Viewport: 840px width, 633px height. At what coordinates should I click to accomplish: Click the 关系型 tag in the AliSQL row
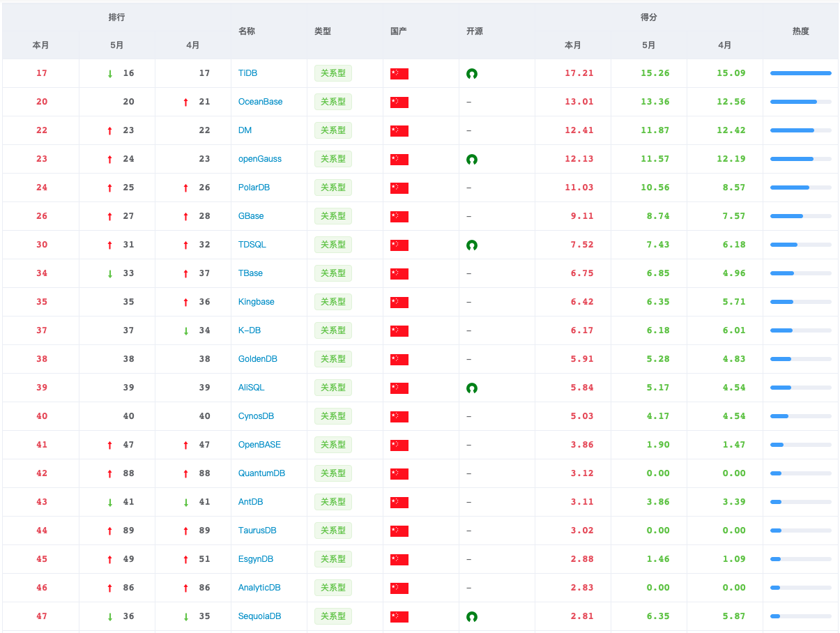333,388
